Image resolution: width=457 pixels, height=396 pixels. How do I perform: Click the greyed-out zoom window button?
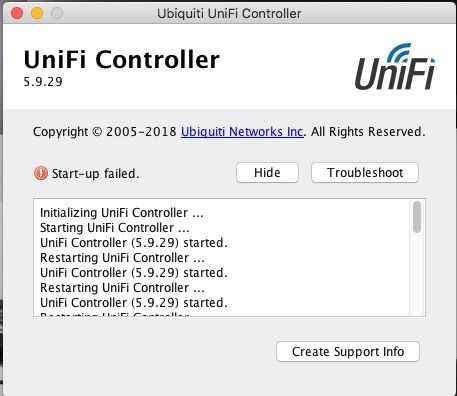(57, 13)
